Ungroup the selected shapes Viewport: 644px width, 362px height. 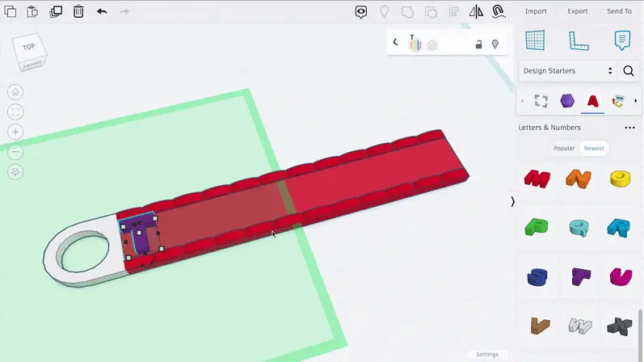pyautogui.click(x=431, y=12)
